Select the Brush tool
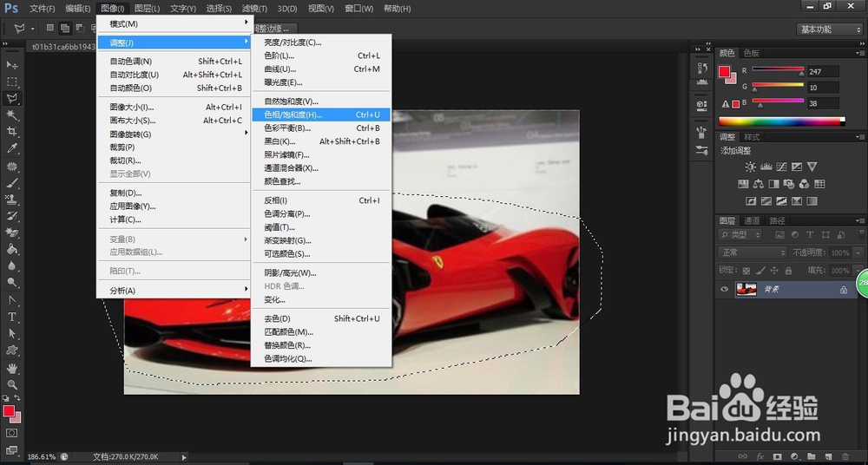This screenshot has width=868, height=465. (11, 183)
